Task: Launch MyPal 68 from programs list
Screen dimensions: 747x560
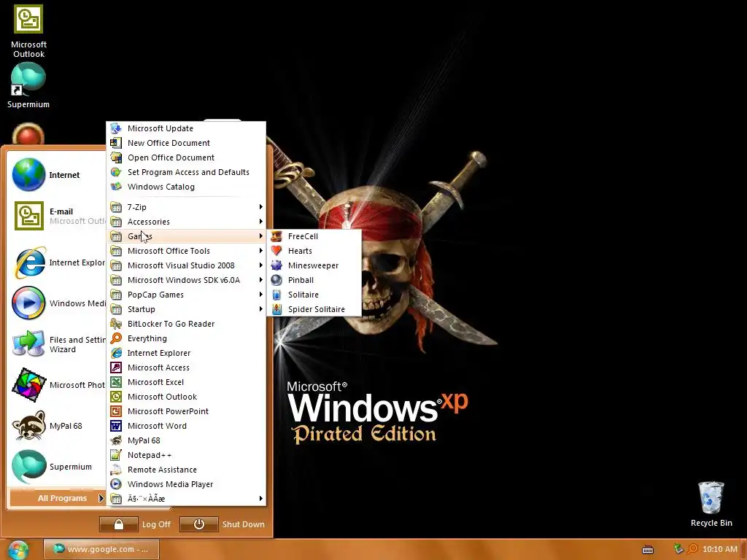Action: 186,440
